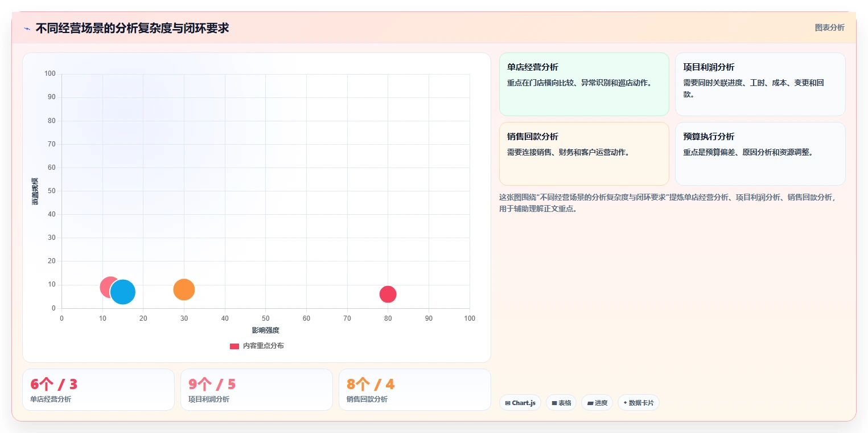The image size is (868, 433).
Task: Select the orange bubble at x 30
Action: click(x=184, y=289)
